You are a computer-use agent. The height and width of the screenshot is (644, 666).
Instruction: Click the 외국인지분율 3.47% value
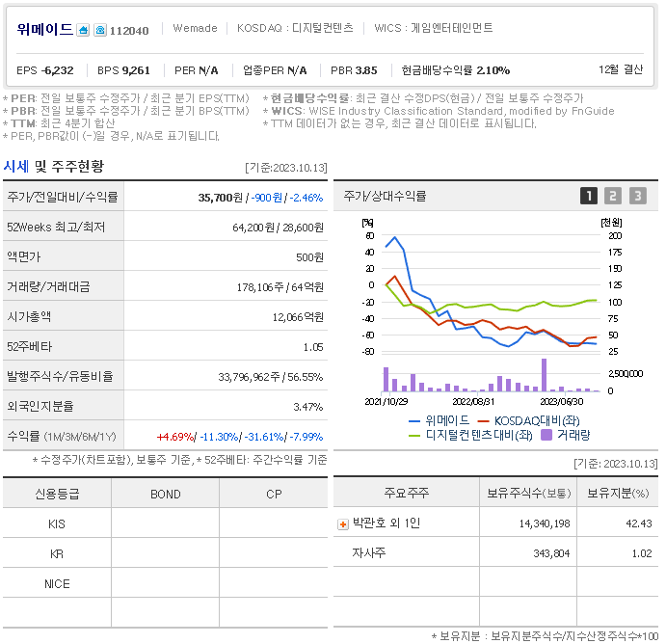point(307,407)
